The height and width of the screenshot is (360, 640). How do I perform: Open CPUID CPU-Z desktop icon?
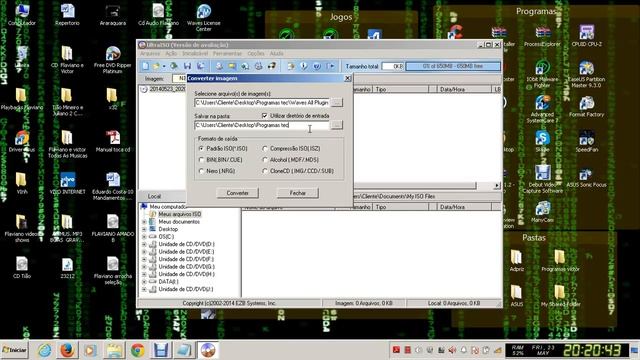pyautogui.click(x=586, y=36)
